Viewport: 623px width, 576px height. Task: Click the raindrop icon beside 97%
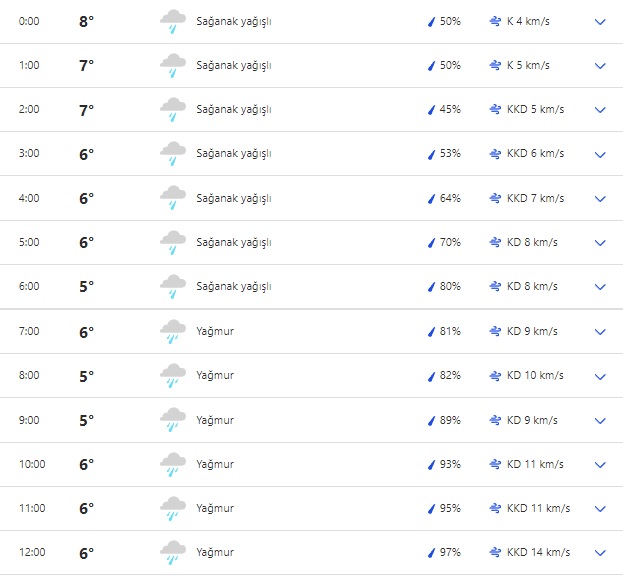click(432, 552)
